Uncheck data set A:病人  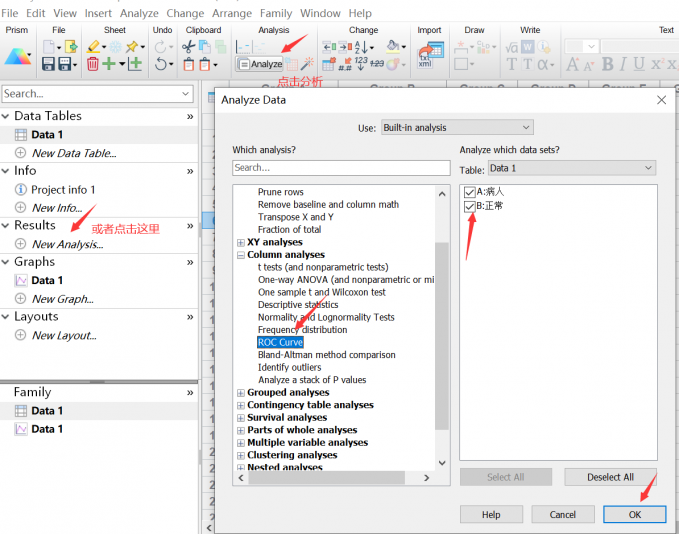469,192
